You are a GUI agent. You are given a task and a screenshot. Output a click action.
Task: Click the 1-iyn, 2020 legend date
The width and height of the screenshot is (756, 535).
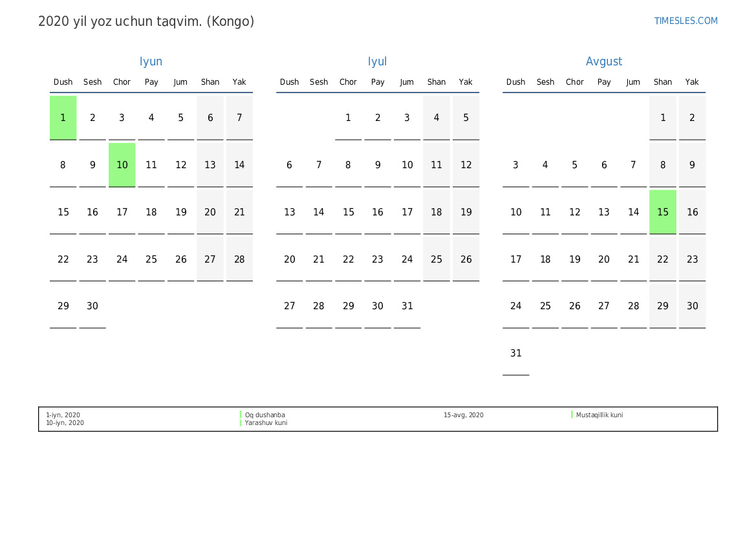63,415
